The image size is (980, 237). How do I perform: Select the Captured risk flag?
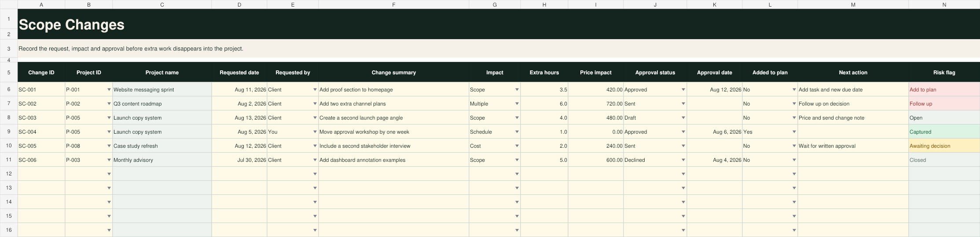pos(944,132)
